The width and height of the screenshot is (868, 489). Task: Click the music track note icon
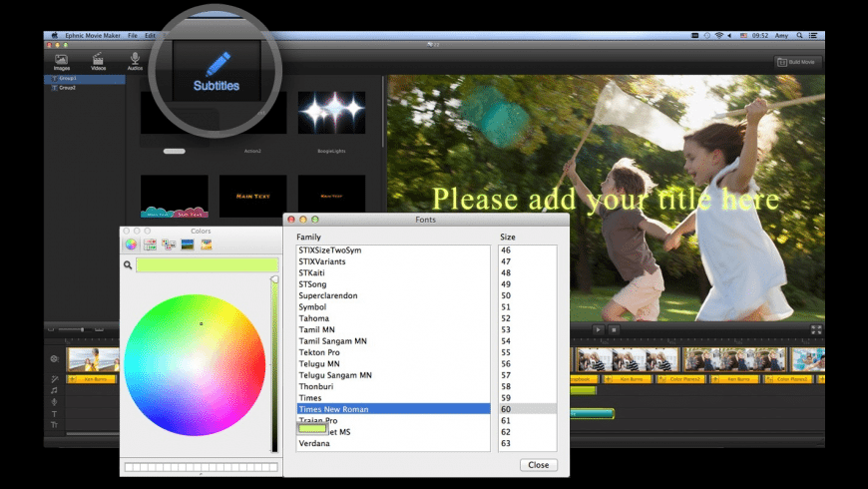click(54, 390)
